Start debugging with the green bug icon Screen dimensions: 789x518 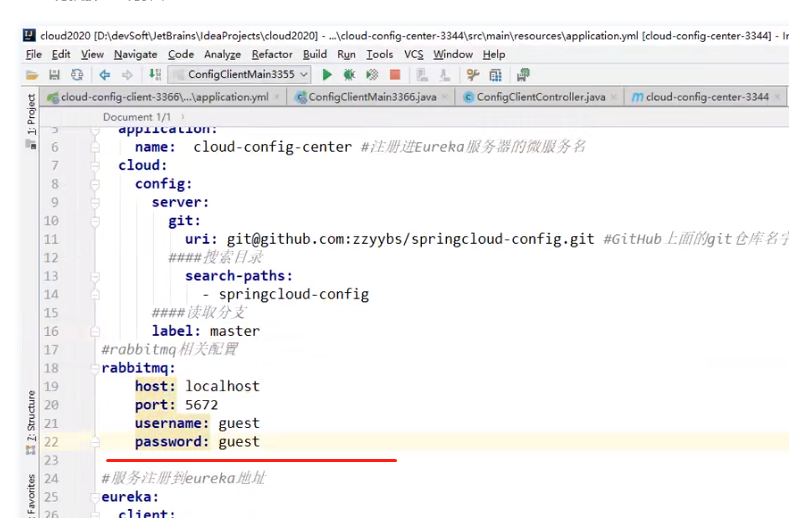(349, 75)
